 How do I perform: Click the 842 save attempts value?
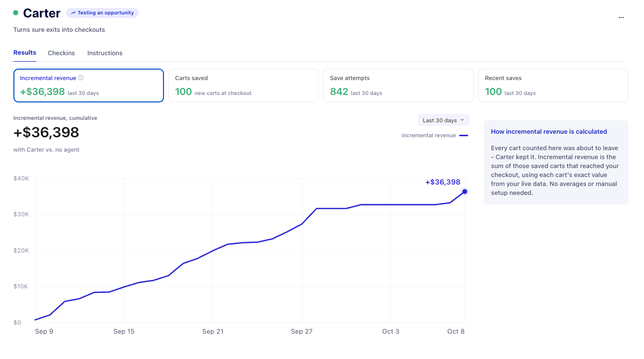[x=339, y=91]
